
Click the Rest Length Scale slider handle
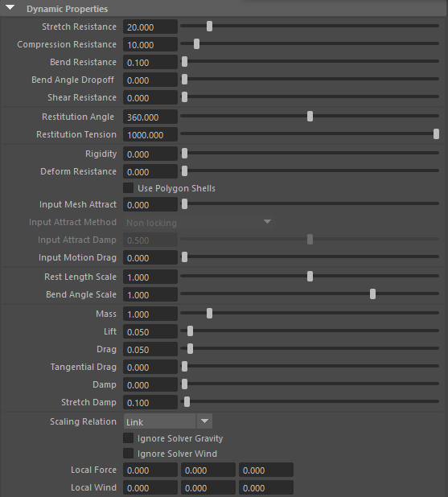[310, 277]
